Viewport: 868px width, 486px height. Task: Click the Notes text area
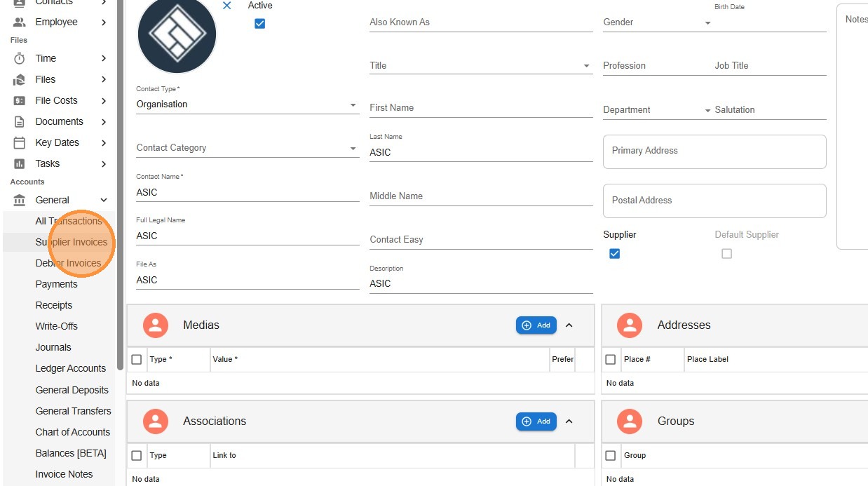[x=853, y=126]
